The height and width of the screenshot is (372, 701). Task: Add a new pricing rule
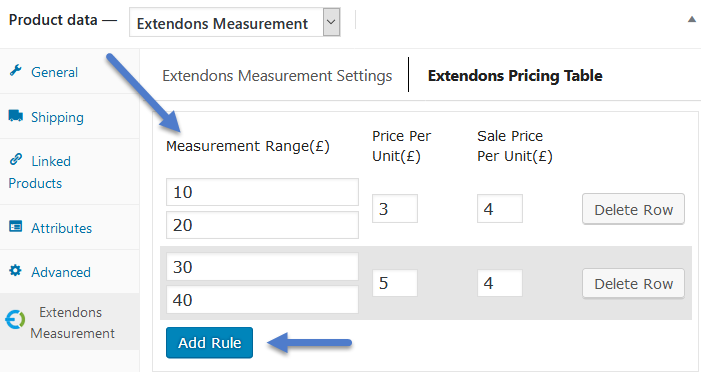tap(209, 342)
